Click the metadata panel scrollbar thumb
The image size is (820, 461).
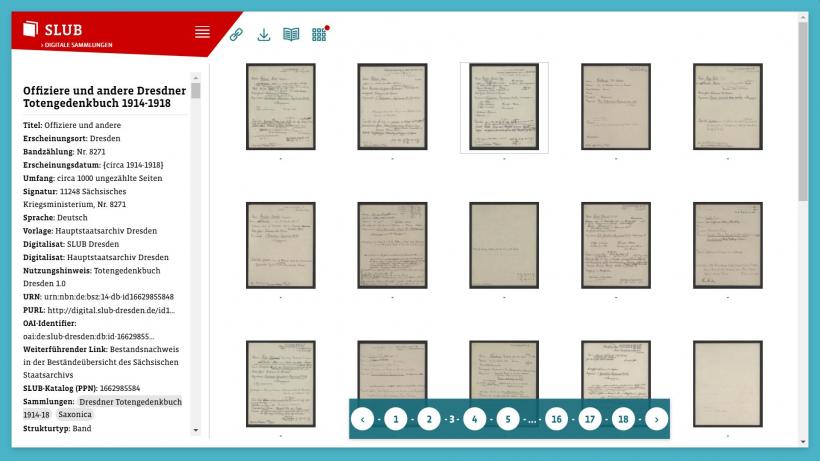click(196, 90)
